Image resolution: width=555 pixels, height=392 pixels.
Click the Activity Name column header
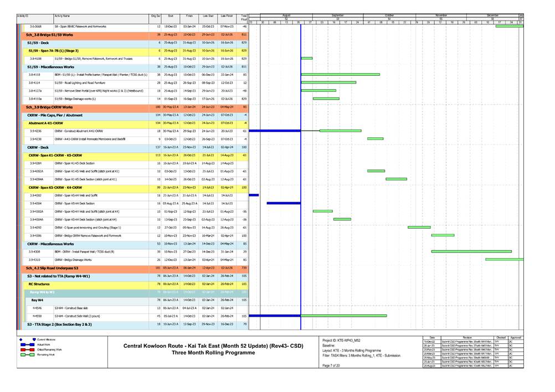62,17
